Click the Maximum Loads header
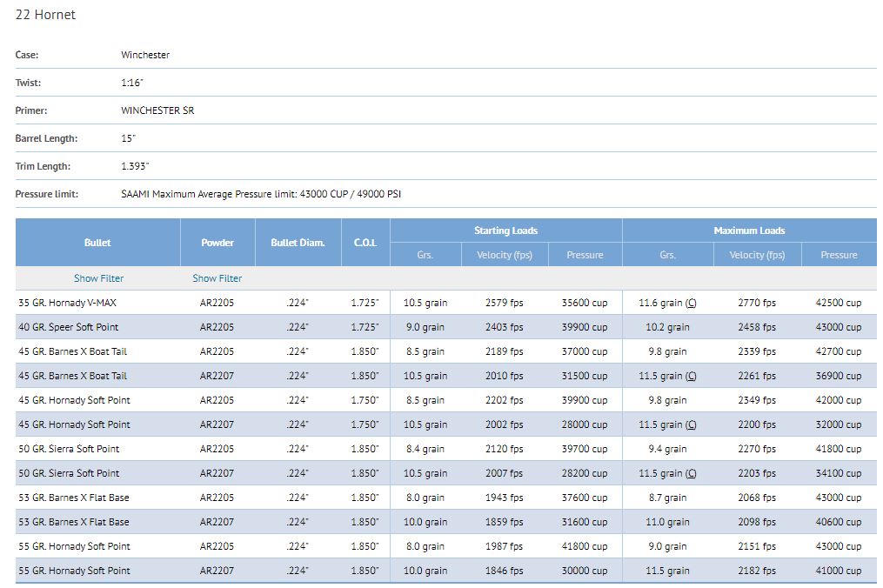The height and width of the screenshot is (588, 883). pyautogui.click(x=749, y=231)
